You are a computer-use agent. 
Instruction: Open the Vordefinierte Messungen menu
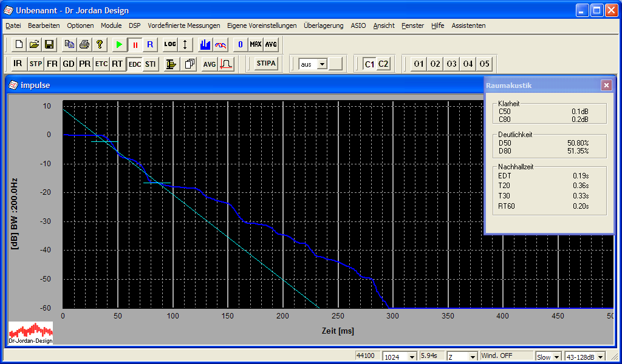[x=183, y=25]
